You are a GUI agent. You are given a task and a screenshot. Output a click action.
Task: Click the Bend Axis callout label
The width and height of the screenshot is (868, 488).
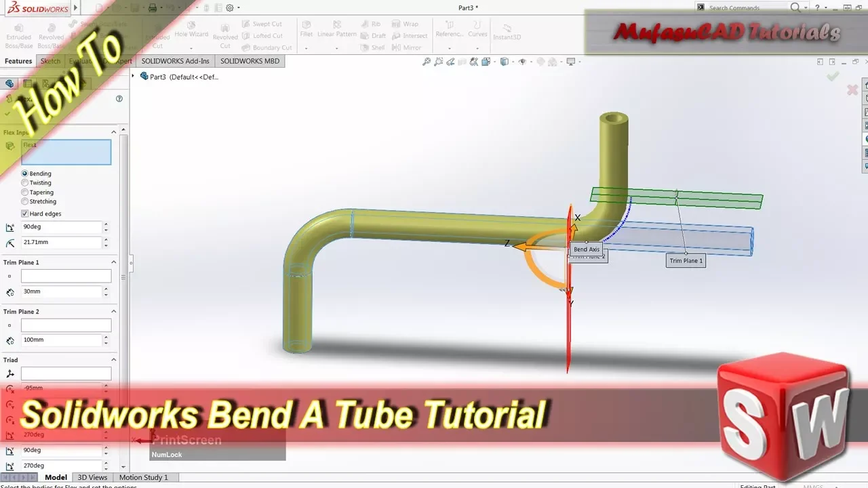pos(587,249)
